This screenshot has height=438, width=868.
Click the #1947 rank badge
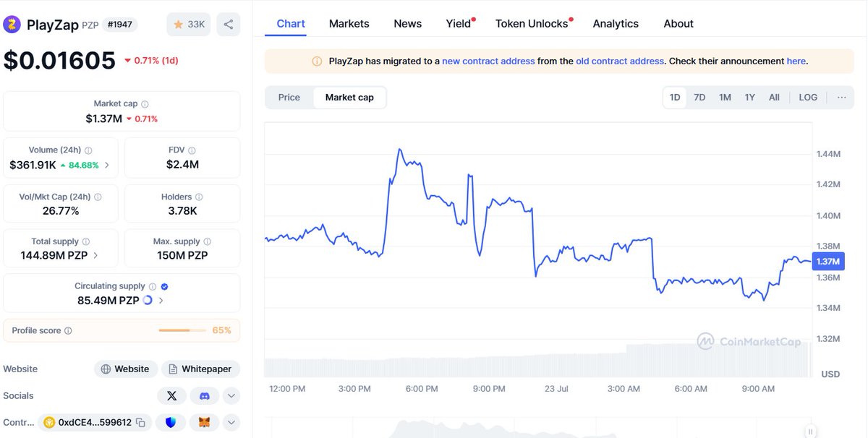coord(119,25)
